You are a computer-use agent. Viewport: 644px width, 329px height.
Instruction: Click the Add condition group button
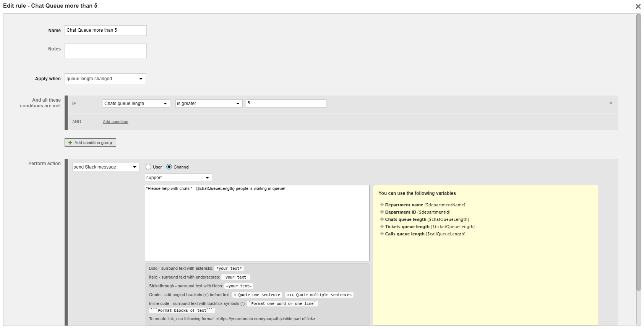tap(90, 143)
